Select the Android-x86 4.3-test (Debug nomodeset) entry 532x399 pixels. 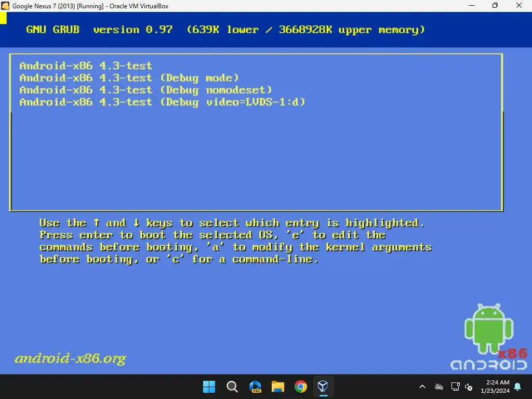[145, 90]
